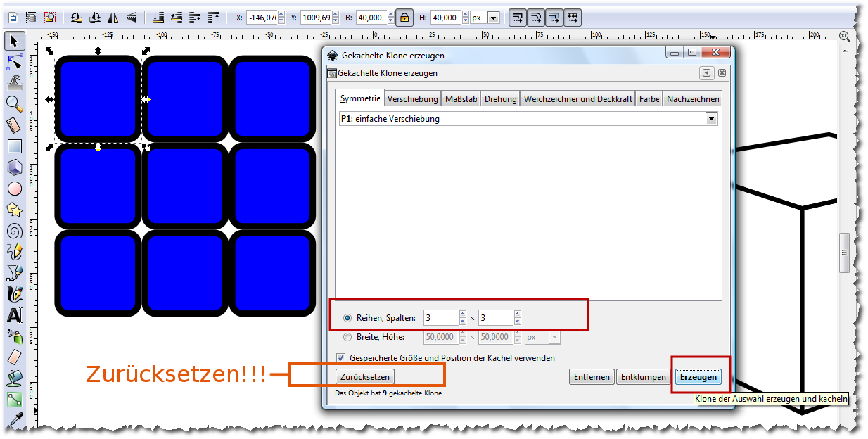Raise selection to top

[214, 17]
